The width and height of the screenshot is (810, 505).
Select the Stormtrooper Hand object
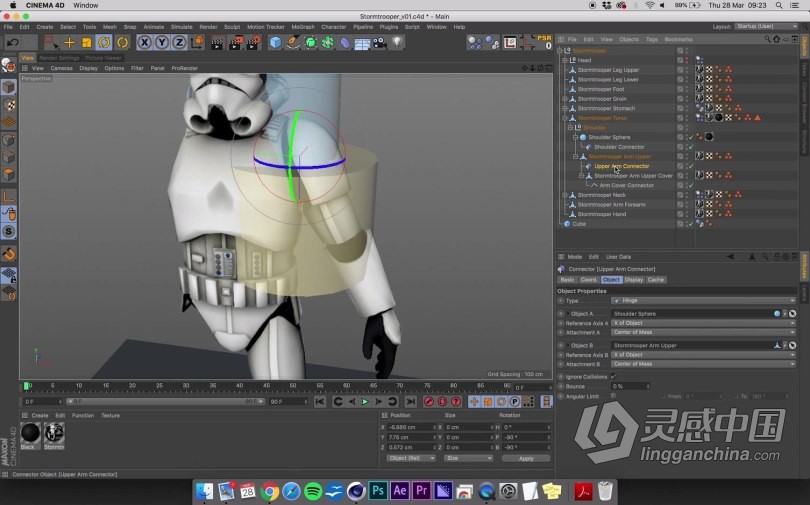[x=602, y=214]
